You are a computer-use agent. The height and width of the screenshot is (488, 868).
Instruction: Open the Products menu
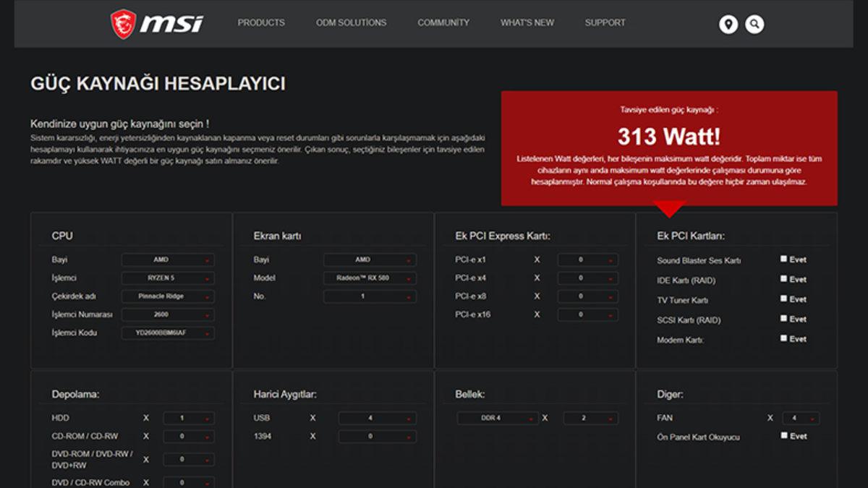point(261,23)
